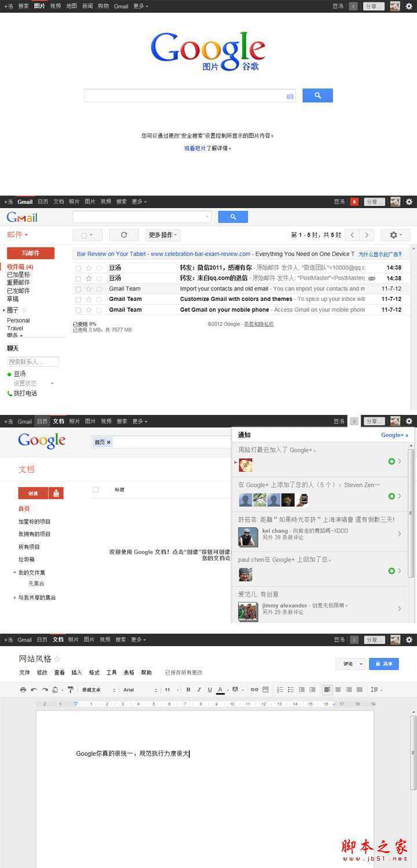This screenshot has height=868, width=417.
Task: Remove the 首页 filter chip with its x
Action: coord(108,442)
